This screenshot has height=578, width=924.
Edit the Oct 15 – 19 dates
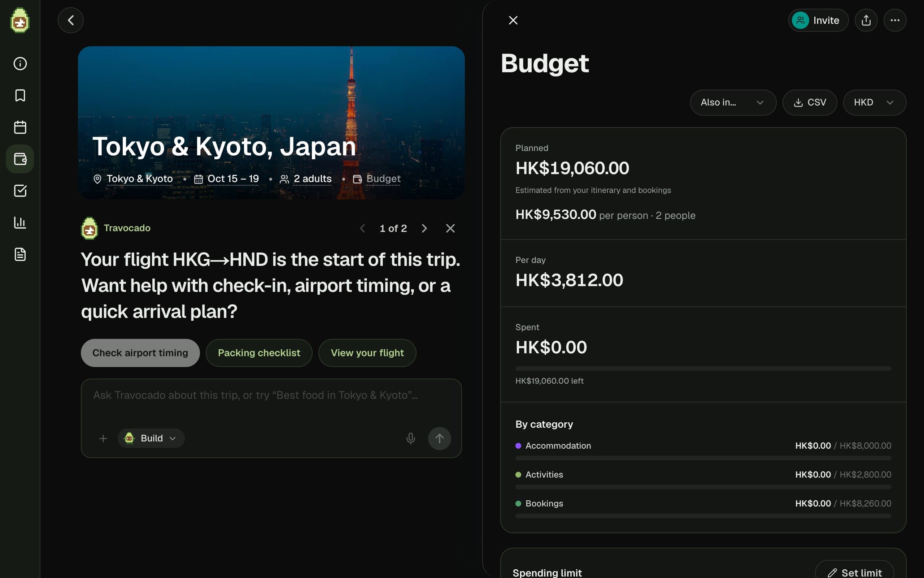(233, 178)
